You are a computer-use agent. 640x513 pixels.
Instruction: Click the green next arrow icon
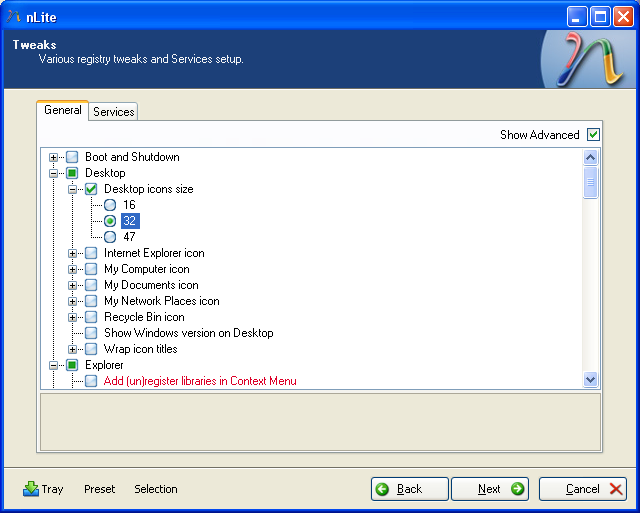tap(517, 489)
